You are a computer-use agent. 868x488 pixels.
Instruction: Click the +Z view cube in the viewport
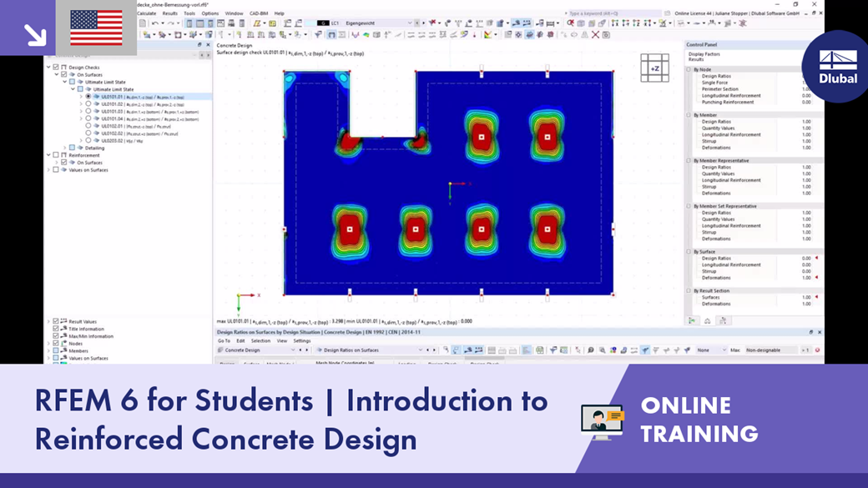tap(654, 68)
